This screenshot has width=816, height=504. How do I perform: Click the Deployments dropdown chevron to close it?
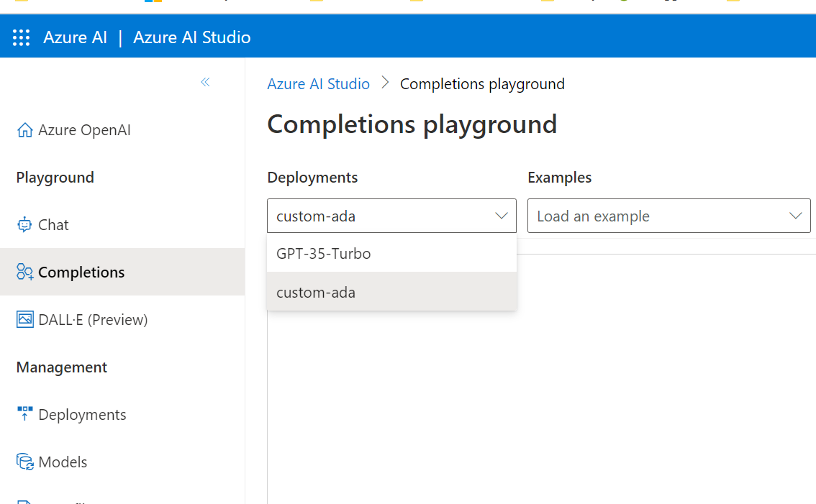[x=502, y=216]
